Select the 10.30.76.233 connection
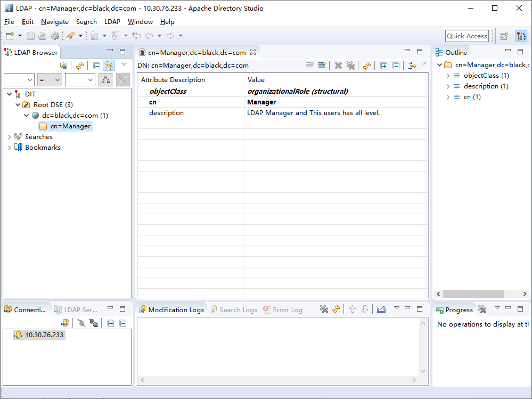532x399 pixels. pos(39,335)
